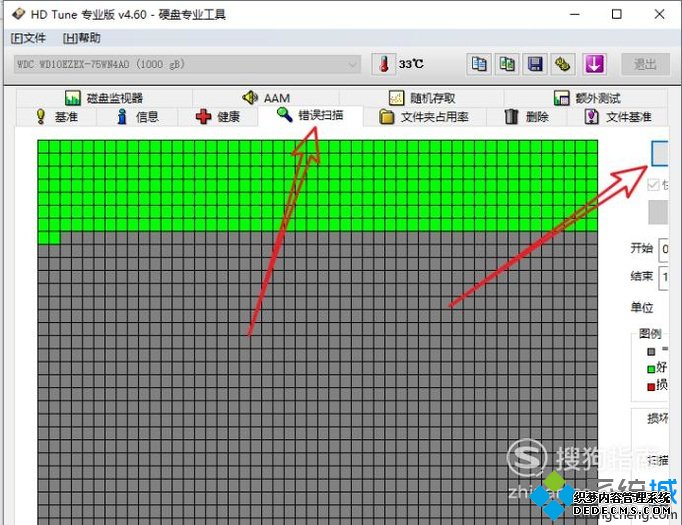This screenshot has width=682, height=525.
Task: Open the [H]帮助 menu
Action: click(81, 38)
